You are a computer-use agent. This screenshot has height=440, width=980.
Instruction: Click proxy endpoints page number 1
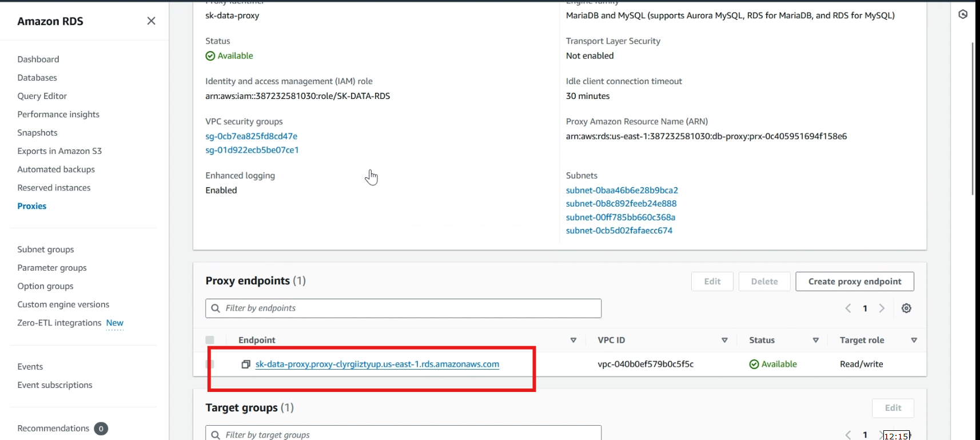865,308
